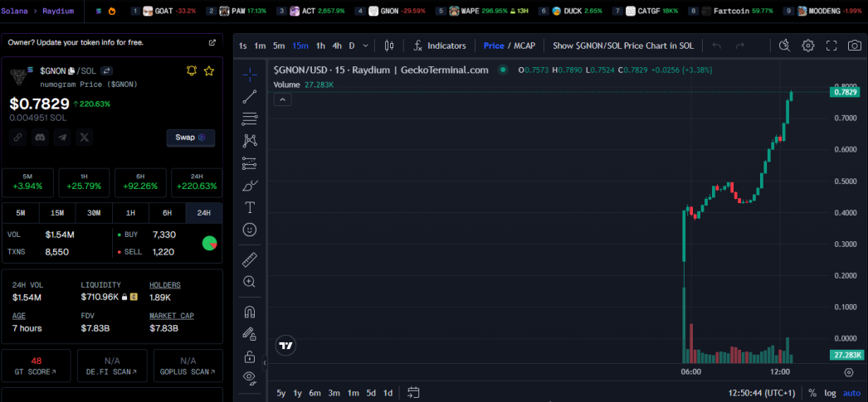Set the chart range to 5y
Screen dimensions: 868x402
click(x=281, y=393)
